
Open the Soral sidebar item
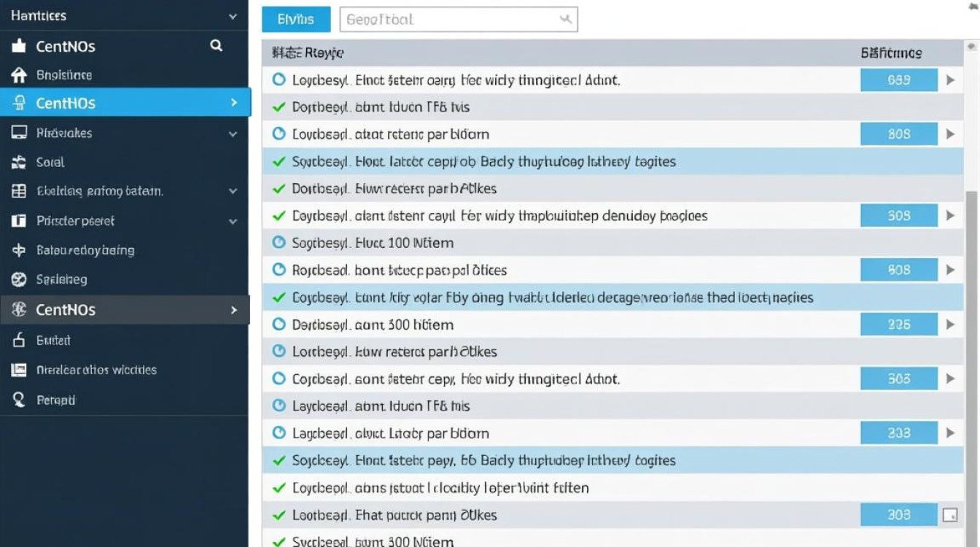(124, 162)
